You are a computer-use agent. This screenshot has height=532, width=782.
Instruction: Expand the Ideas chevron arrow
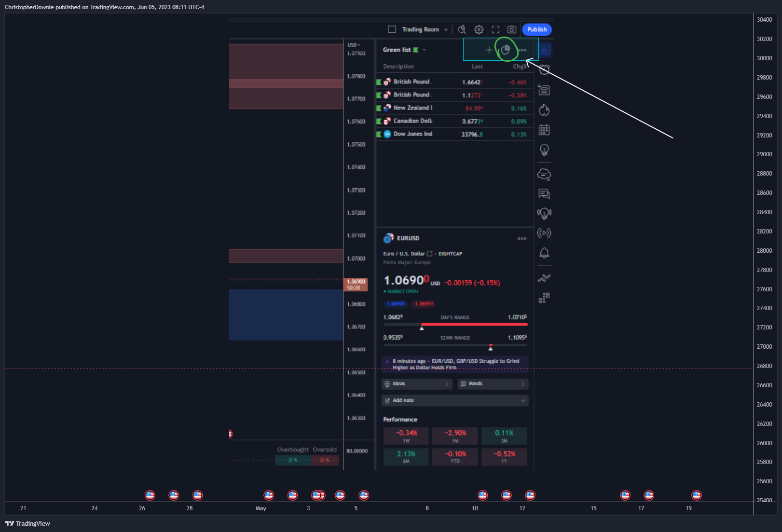447,384
